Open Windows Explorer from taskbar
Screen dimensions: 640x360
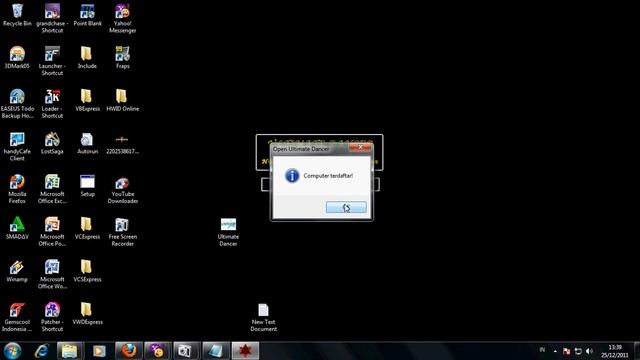[70, 351]
